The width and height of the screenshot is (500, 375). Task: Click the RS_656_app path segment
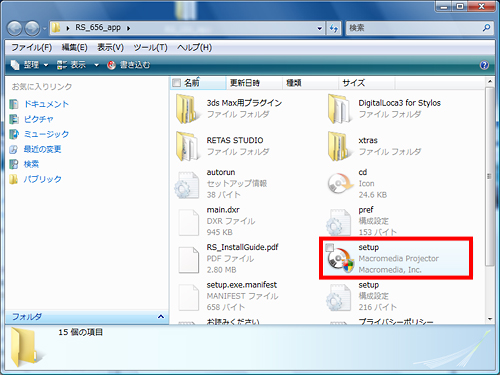click(98, 28)
